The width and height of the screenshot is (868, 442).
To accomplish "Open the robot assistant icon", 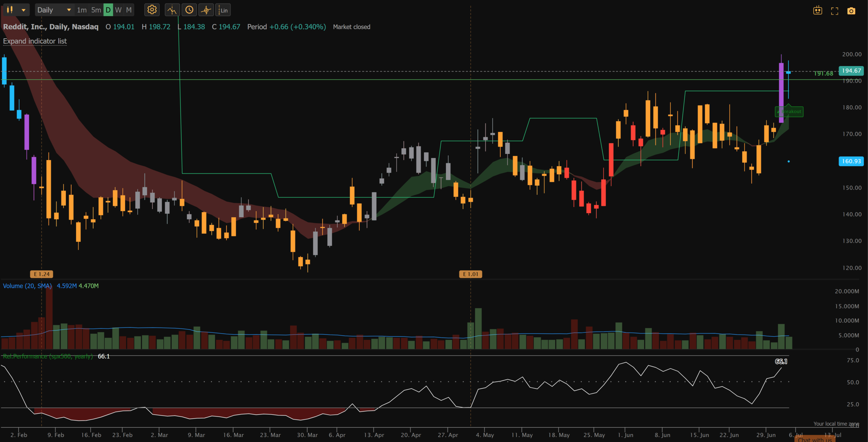I will point(818,11).
